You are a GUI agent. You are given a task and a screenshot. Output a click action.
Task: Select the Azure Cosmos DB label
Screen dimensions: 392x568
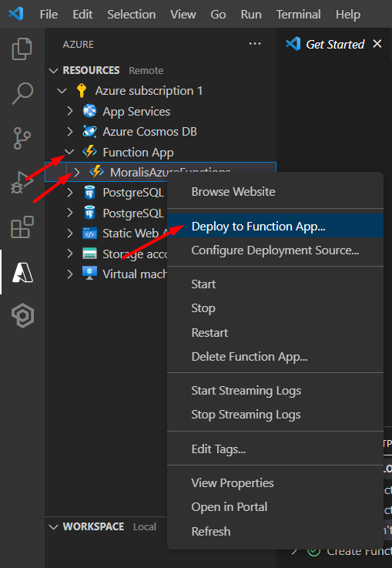(x=150, y=132)
